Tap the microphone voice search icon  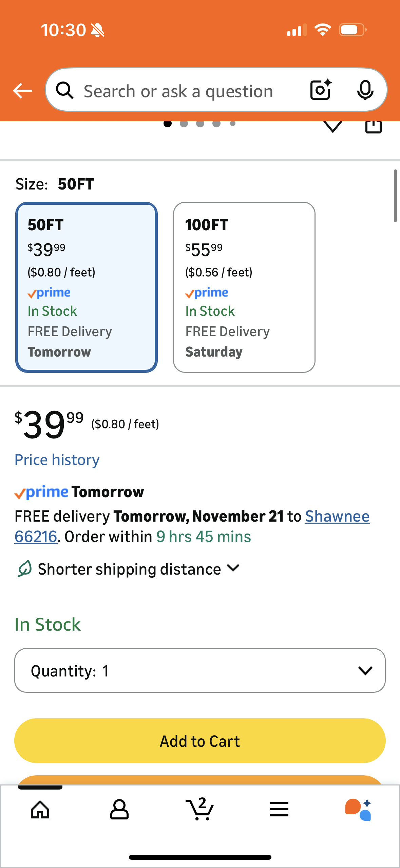(x=365, y=90)
